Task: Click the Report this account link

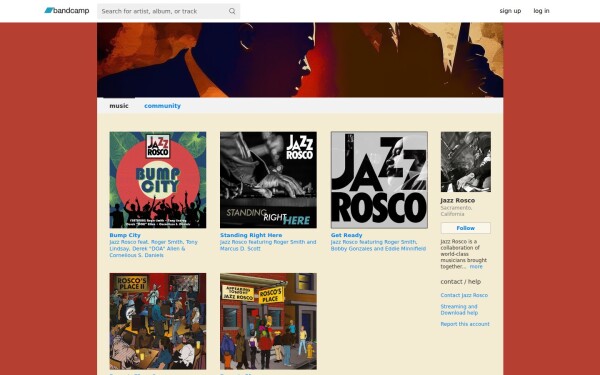Action: coord(465,324)
